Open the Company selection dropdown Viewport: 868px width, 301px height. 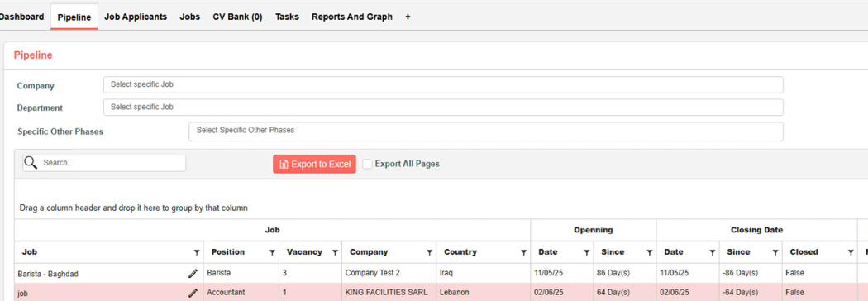[443, 84]
